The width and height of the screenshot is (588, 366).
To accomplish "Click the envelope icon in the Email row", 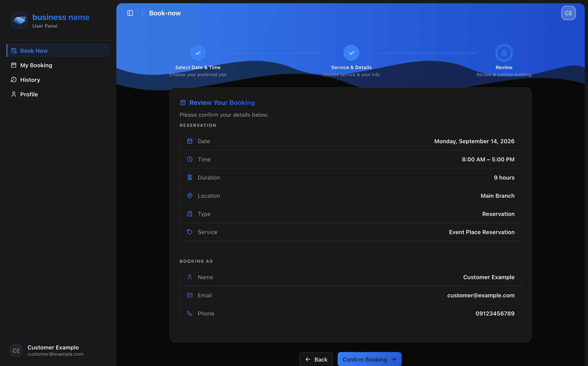I will tap(190, 295).
